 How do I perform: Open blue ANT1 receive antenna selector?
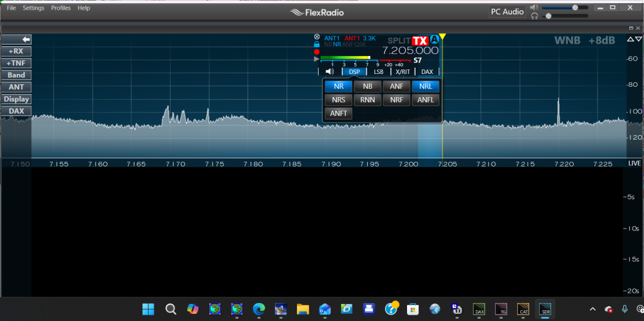(332, 38)
